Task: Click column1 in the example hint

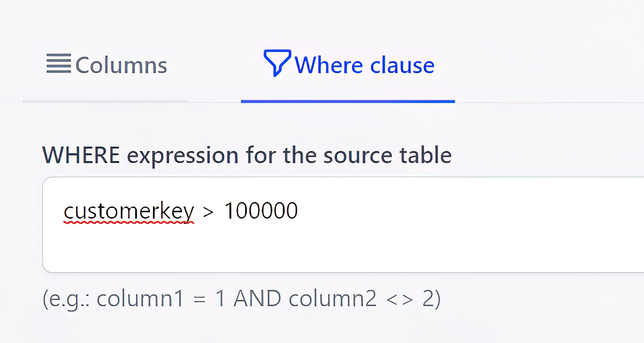Action: 140,299
